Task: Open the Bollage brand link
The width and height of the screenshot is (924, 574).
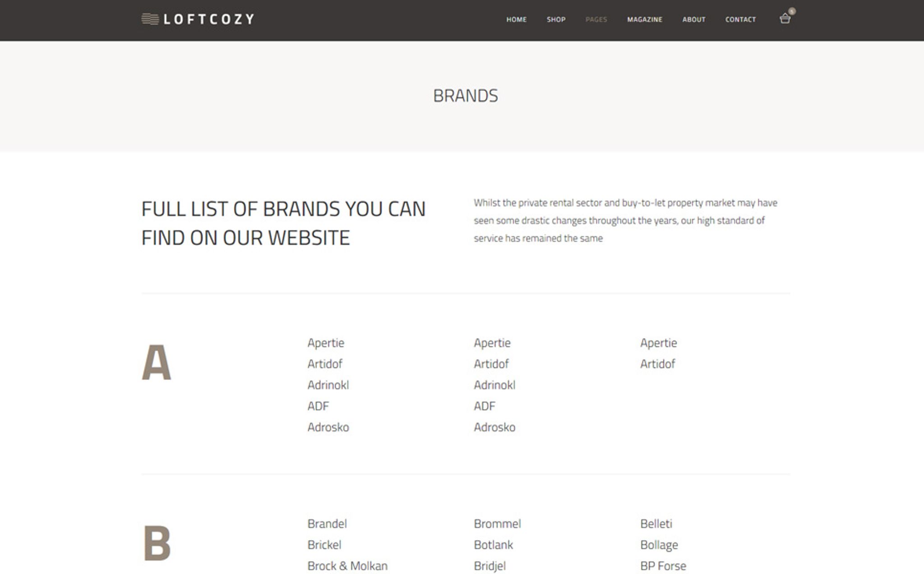Action: point(659,545)
